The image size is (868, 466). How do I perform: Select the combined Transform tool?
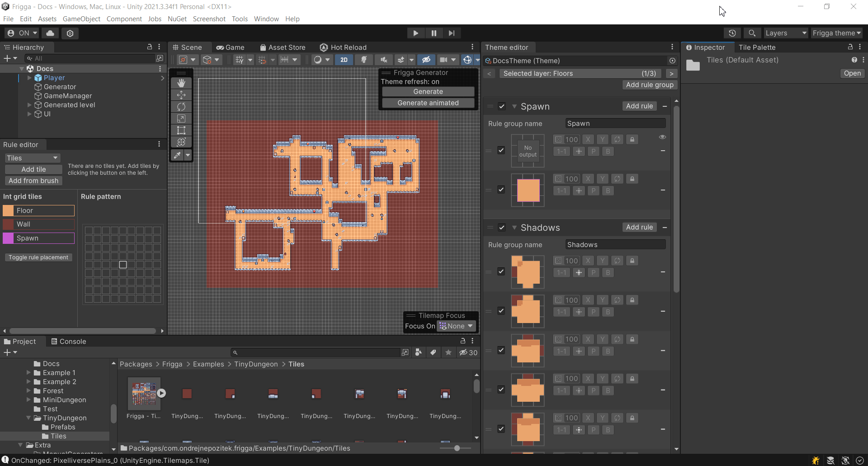tap(181, 142)
